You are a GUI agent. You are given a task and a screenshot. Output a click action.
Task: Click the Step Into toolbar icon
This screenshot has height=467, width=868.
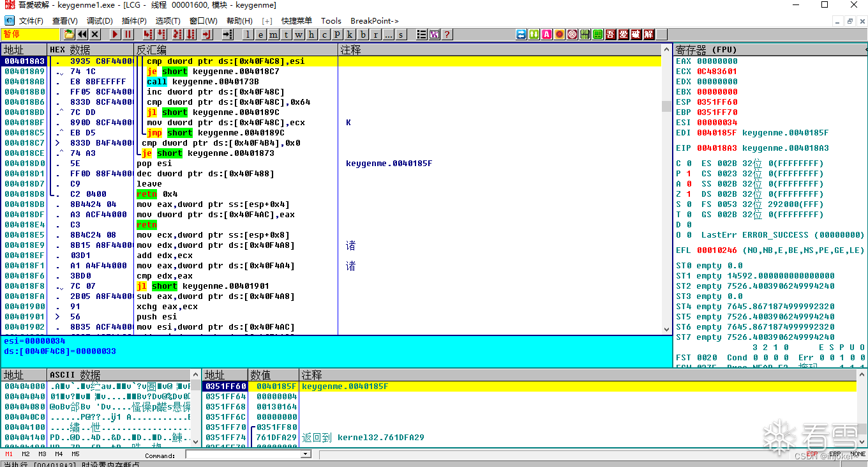pos(148,34)
